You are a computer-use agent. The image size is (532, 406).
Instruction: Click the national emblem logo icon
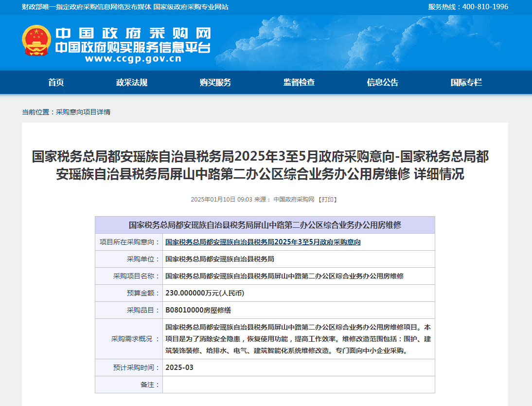point(36,40)
